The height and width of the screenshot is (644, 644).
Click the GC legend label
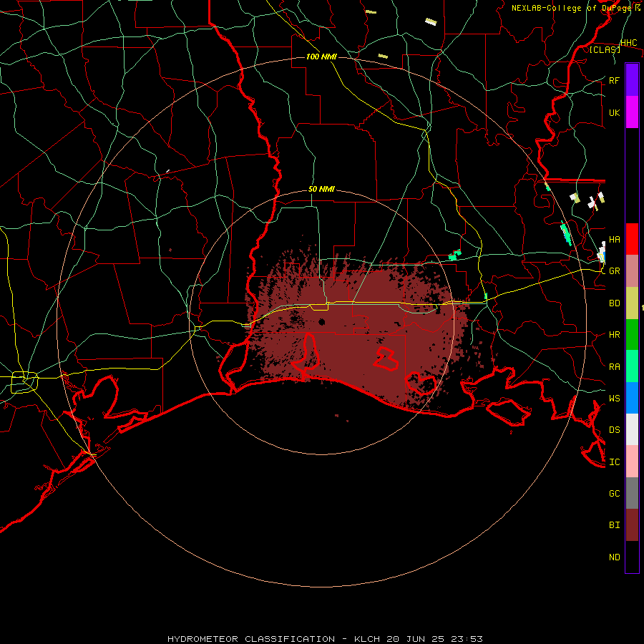coord(614,494)
